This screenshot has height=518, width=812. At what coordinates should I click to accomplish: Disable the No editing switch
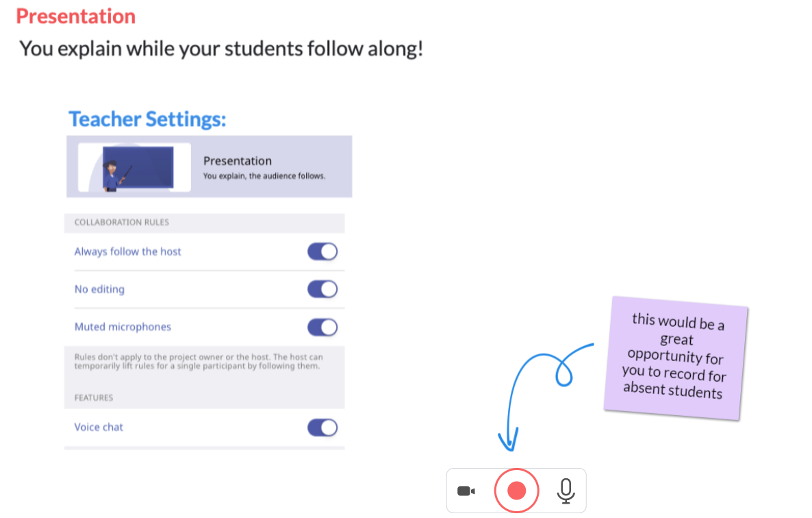point(322,289)
